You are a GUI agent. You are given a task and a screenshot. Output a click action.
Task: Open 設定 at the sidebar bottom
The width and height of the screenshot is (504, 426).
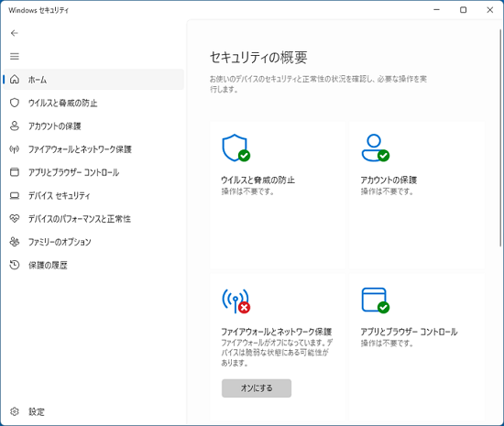(x=93, y=411)
